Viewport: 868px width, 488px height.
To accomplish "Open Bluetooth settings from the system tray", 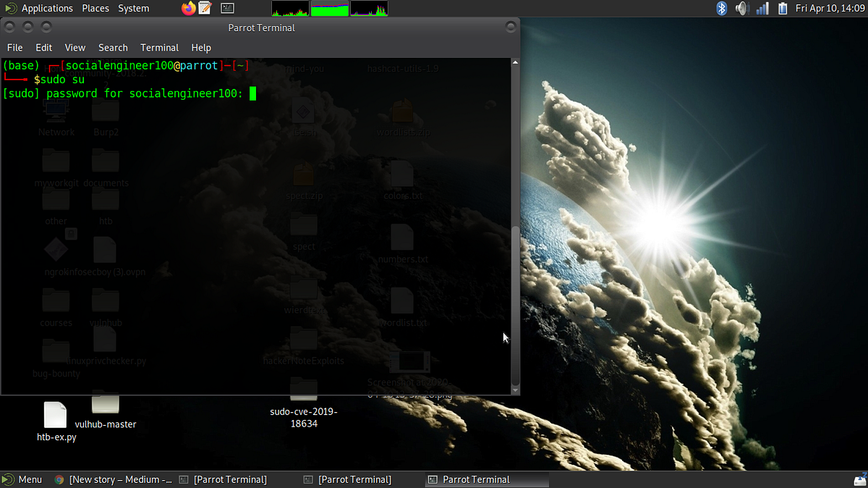I will click(x=722, y=8).
